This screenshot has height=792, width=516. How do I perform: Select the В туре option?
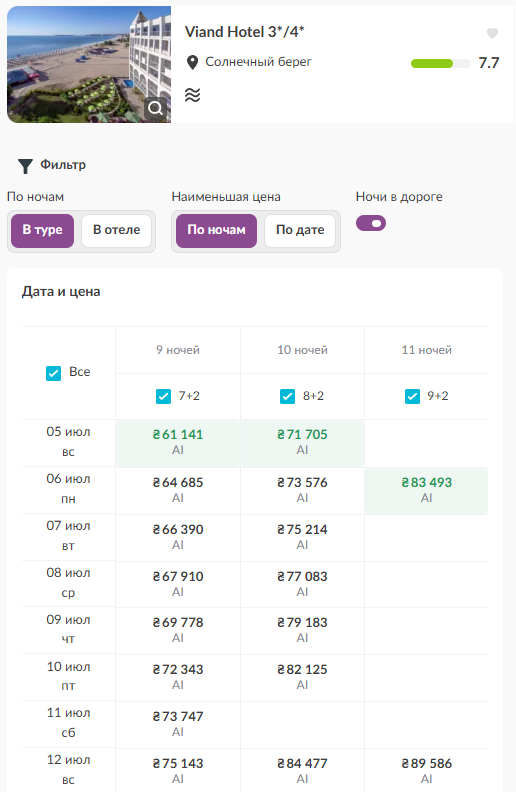click(x=42, y=230)
